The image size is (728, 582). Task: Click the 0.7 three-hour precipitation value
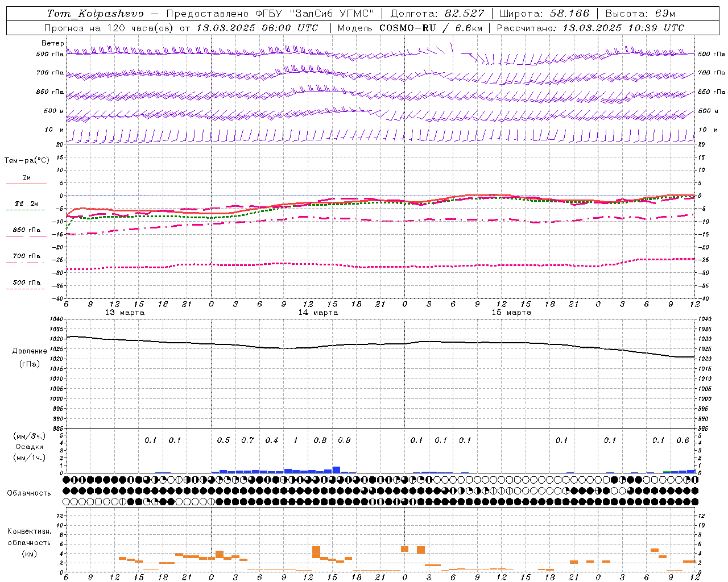click(247, 440)
